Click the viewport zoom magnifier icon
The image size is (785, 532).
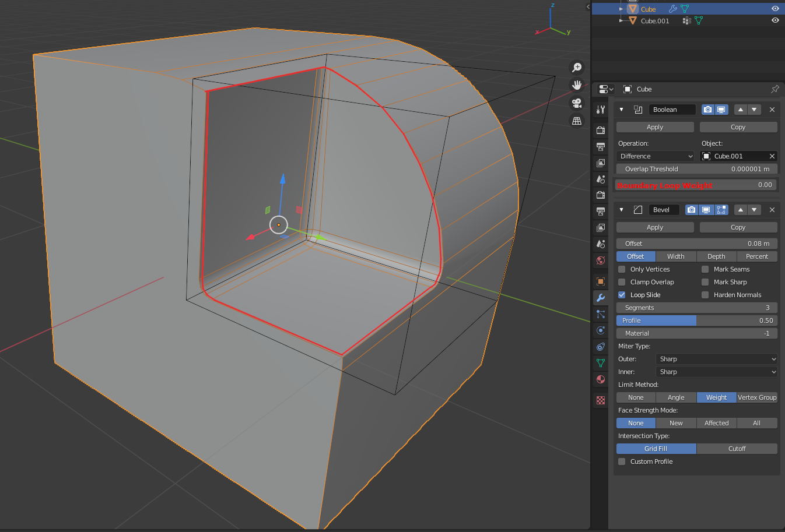pyautogui.click(x=577, y=68)
